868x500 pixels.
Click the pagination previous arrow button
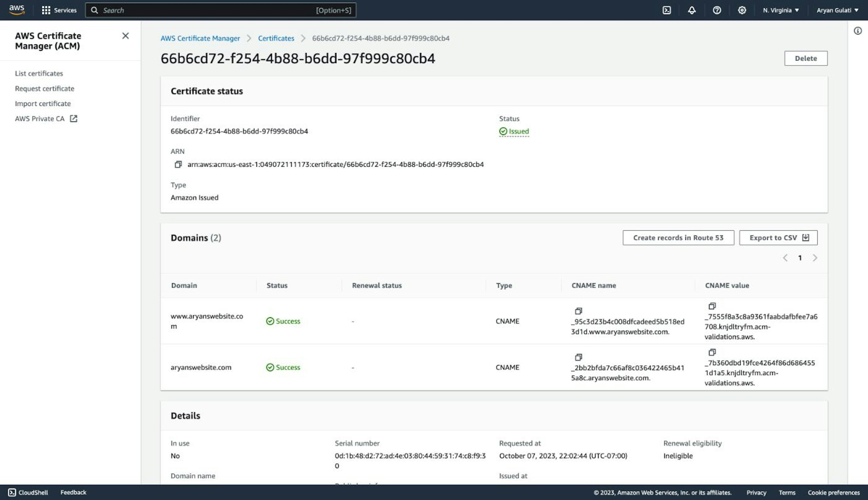785,257
